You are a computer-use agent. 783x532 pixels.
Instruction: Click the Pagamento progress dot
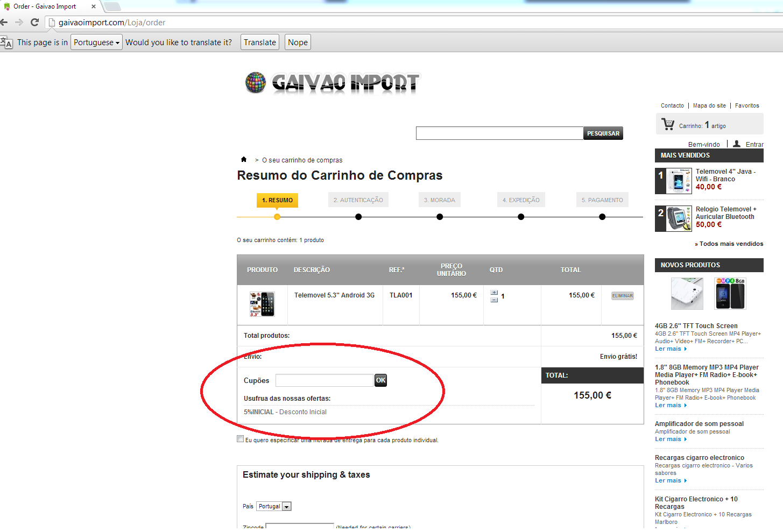click(602, 217)
